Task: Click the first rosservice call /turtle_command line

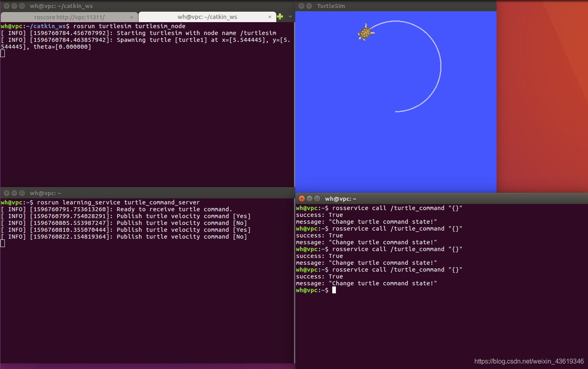Action: tap(379, 208)
